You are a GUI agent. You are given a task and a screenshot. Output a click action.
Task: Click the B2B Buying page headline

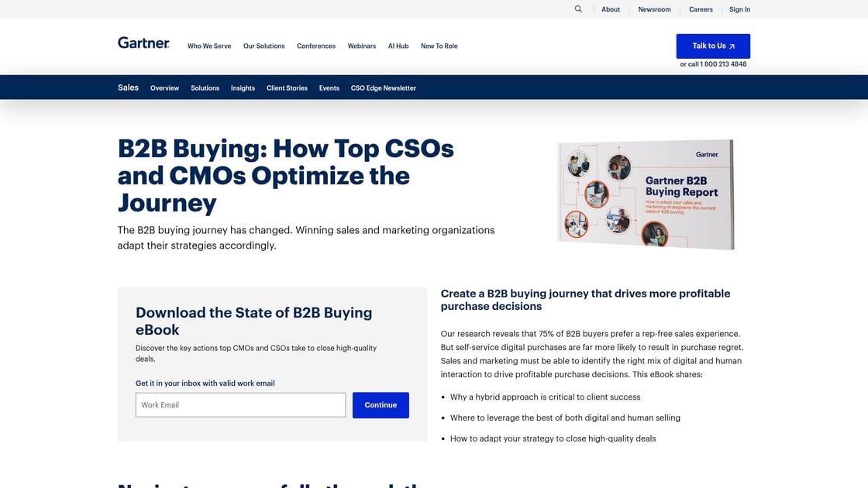(286, 175)
